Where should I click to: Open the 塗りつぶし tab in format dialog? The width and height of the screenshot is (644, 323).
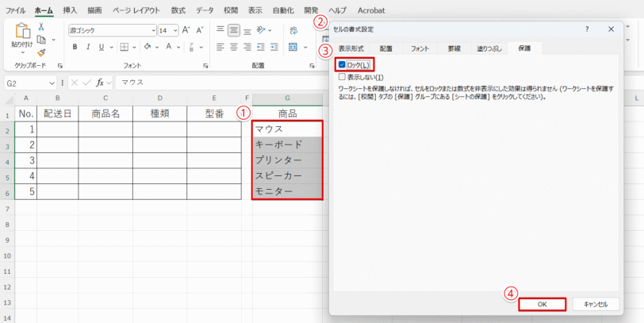[x=489, y=48]
